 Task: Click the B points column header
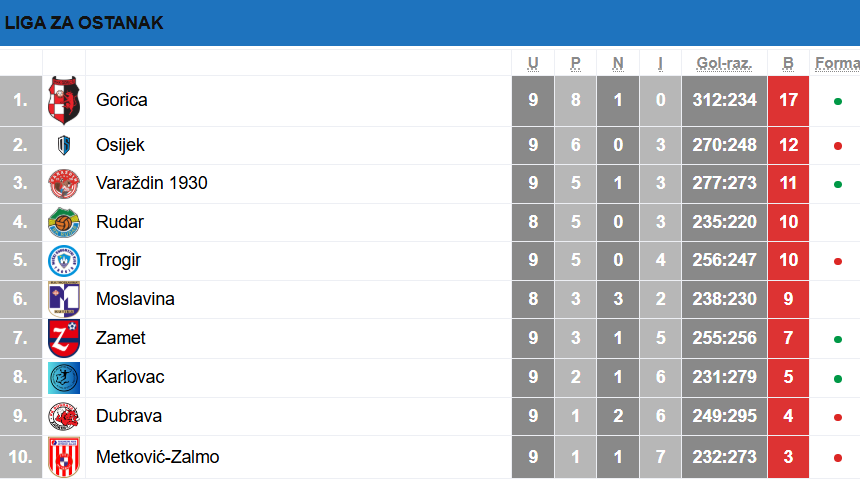pyautogui.click(x=788, y=64)
